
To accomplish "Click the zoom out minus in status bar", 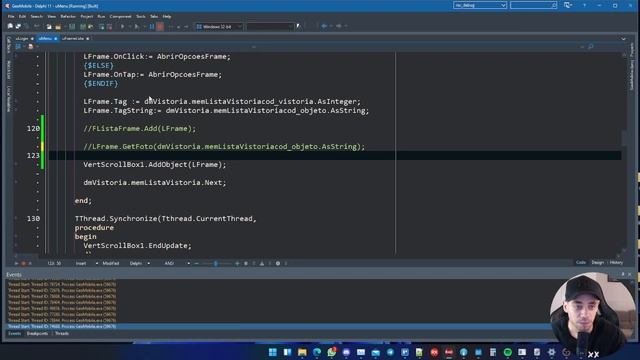I will click(196, 264).
